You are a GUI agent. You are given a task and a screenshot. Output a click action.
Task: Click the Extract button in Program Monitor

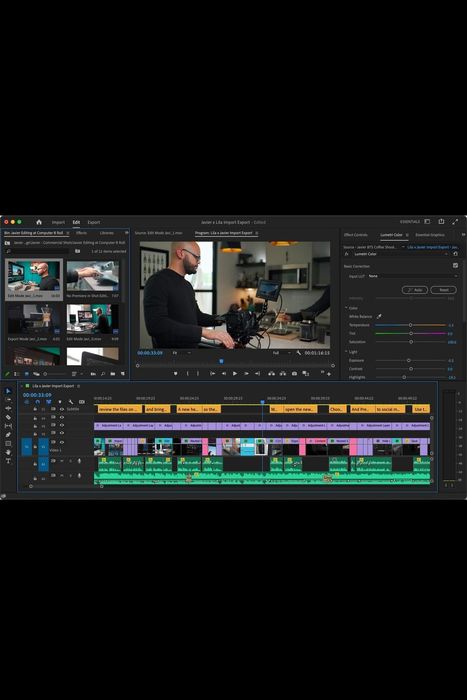pos(283,374)
